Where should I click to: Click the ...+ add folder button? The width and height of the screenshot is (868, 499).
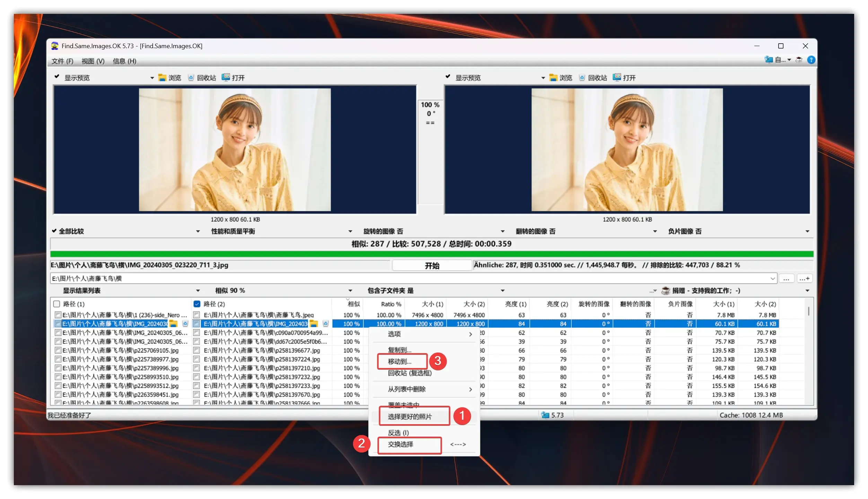pyautogui.click(x=805, y=279)
